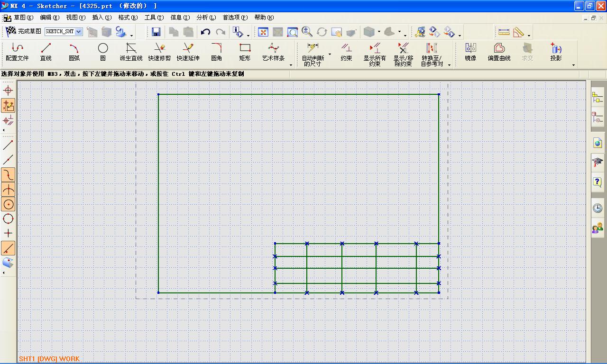Open the Internet Explorer browser panel icon
Viewport: 607px width, 364px height.
[x=598, y=143]
